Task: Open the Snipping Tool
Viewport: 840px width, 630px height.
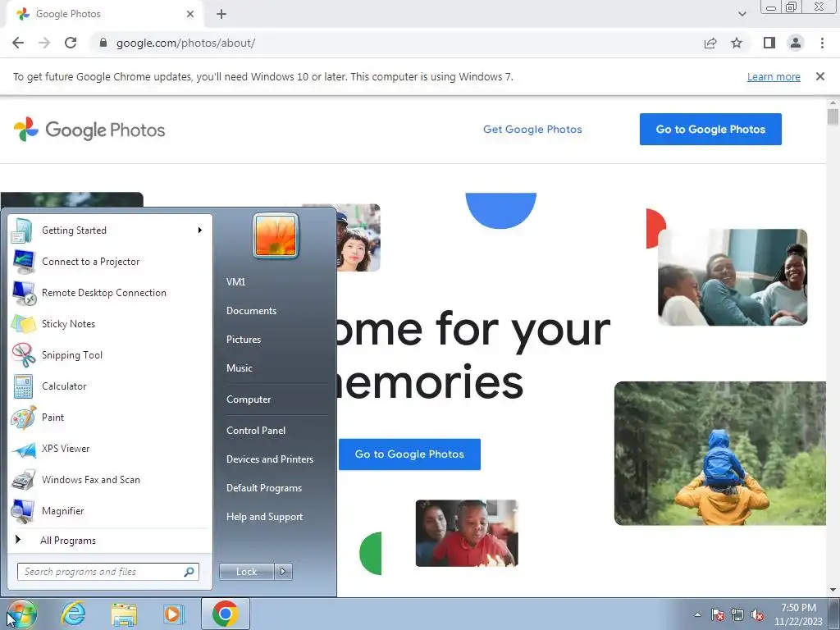Action: click(x=109, y=354)
